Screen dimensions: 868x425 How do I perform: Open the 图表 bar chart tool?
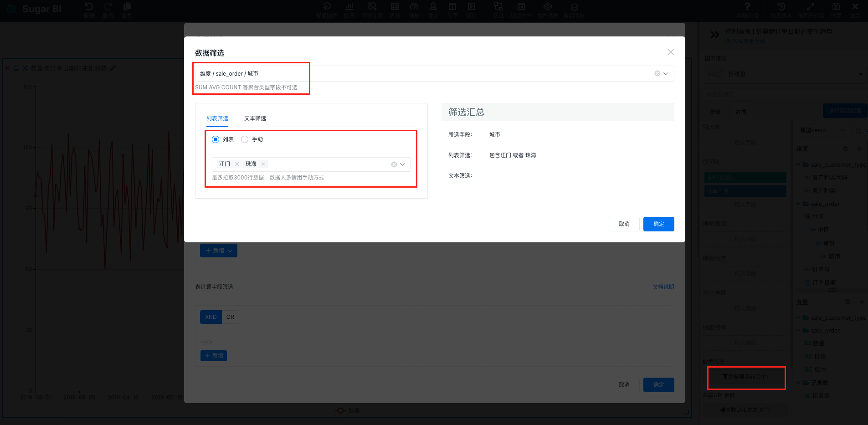[349, 10]
